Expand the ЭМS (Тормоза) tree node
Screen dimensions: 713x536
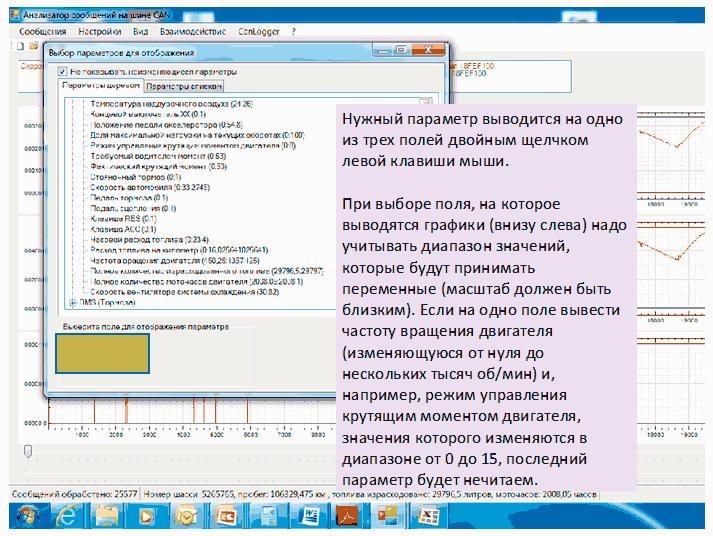[71, 301]
